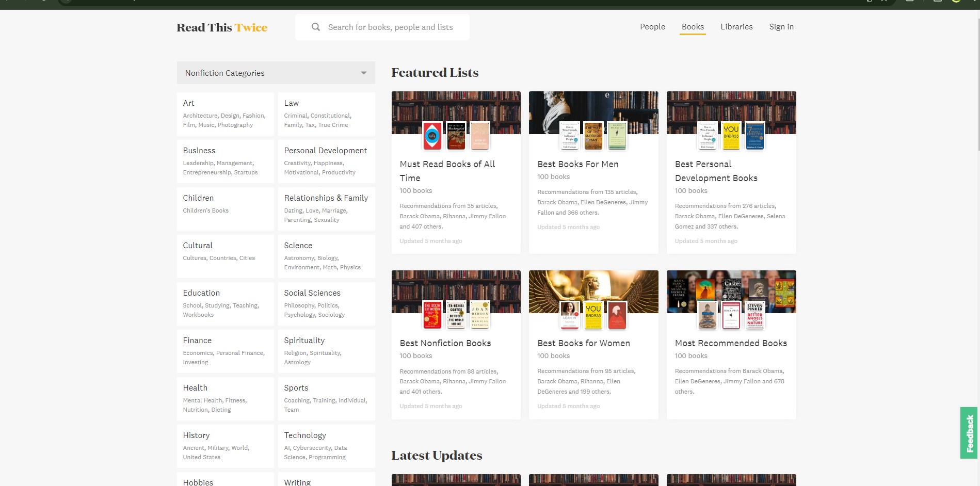Open the Business category

coord(225,161)
